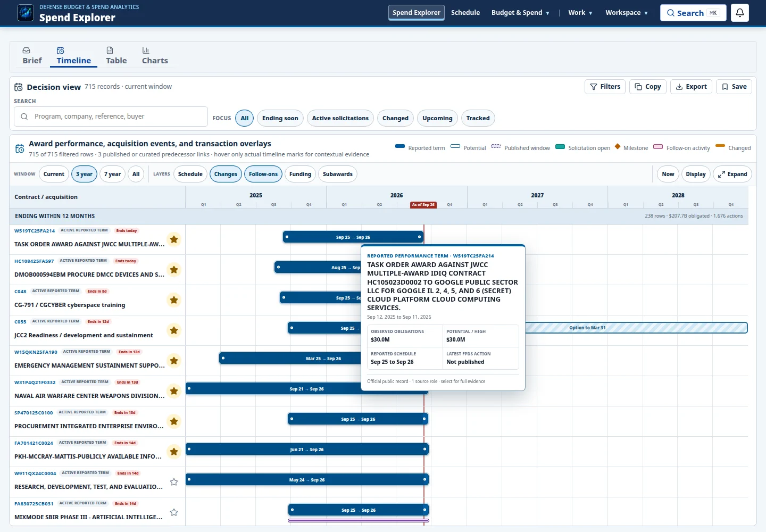Screen dimensions: 766x532
Task: Click the search magnifier icon in field
Action: (24, 117)
